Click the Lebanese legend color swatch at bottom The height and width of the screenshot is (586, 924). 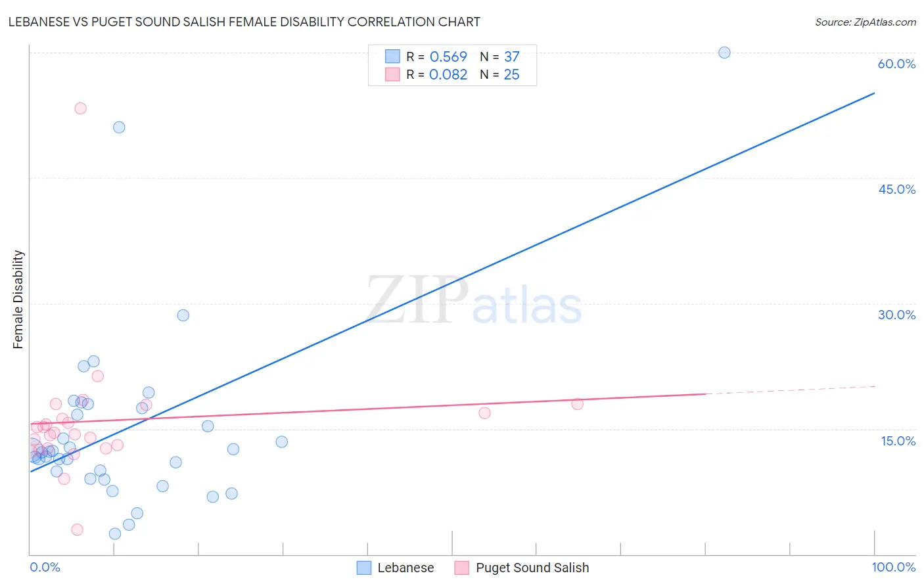pos(364,568)
